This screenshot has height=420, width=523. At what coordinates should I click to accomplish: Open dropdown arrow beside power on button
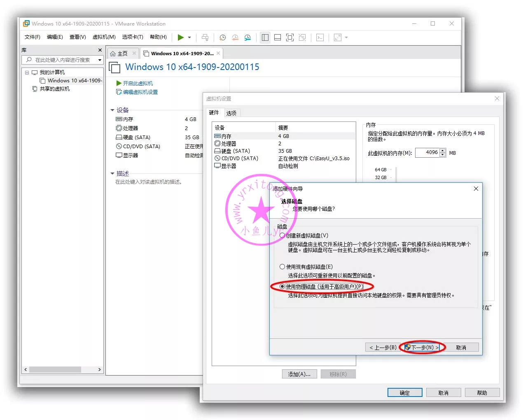pos(189,37)
